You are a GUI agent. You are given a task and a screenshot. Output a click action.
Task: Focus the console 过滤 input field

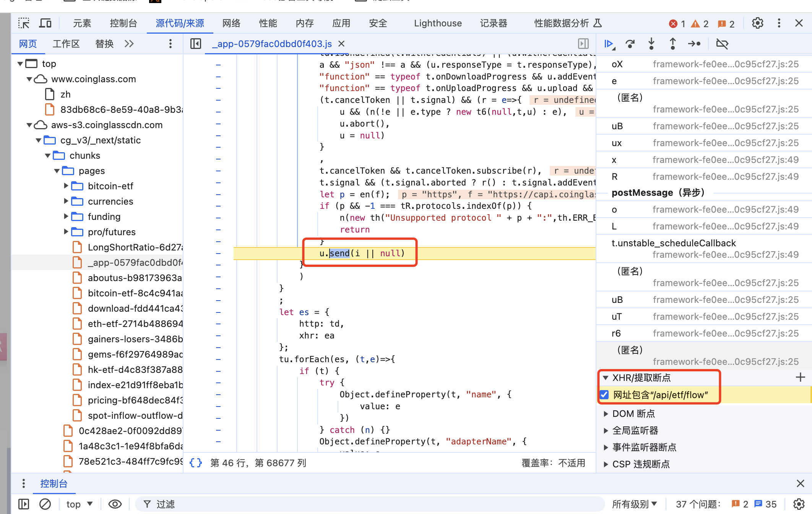[x=370, y=504]
